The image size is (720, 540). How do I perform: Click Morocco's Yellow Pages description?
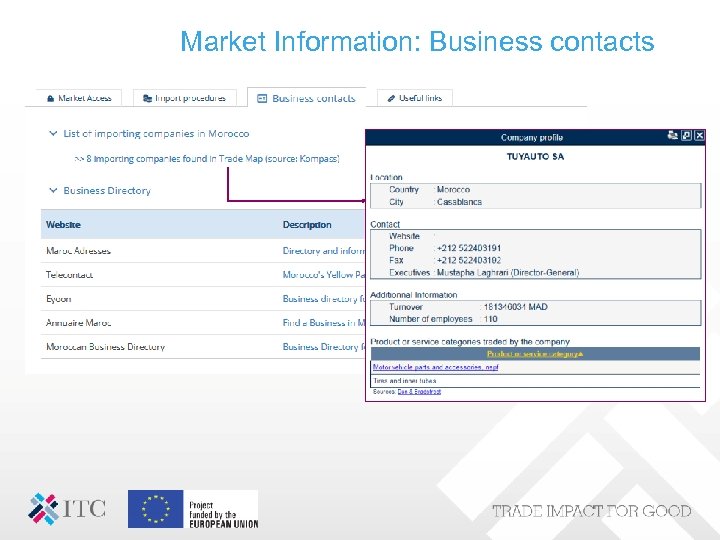click(x=324, y=275)
